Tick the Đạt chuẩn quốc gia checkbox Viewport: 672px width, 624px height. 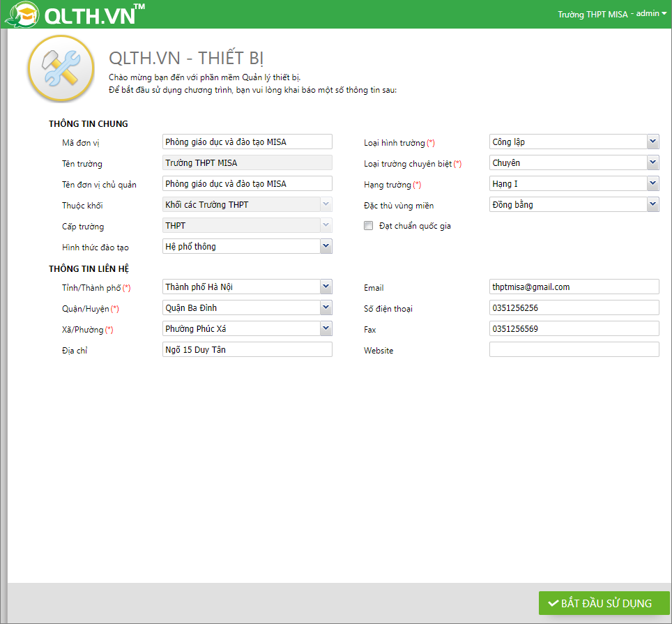369,226
